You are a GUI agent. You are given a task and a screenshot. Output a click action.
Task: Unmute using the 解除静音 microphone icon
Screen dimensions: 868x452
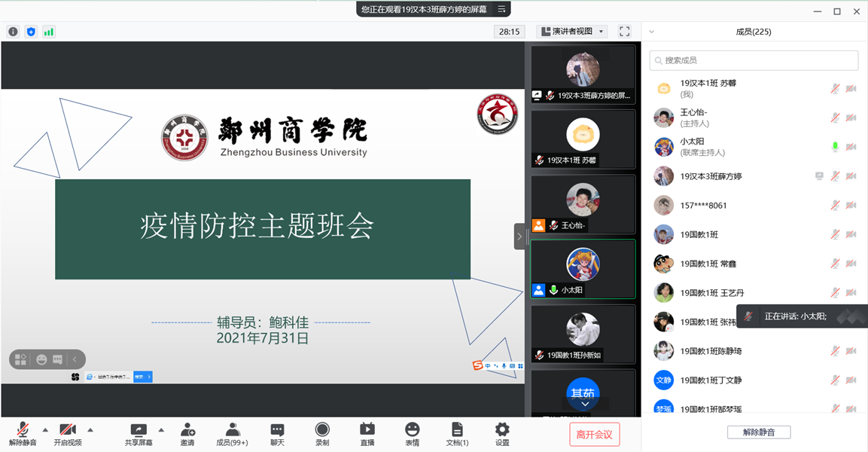[x=23, y=434]
